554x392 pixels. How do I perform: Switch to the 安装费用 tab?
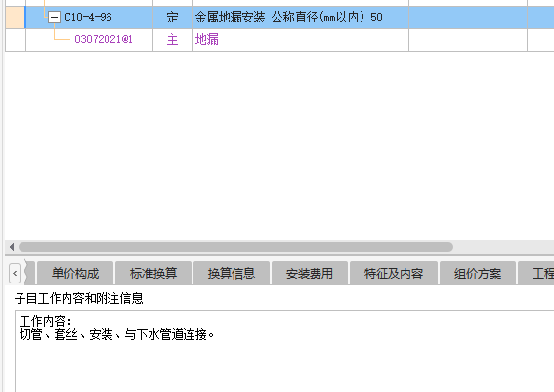click(310, 274)
